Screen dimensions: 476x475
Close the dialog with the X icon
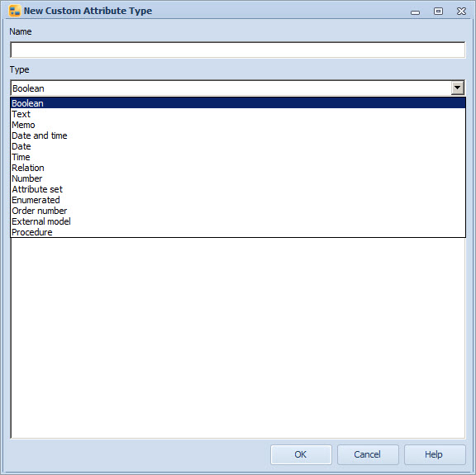click(461, 12)
